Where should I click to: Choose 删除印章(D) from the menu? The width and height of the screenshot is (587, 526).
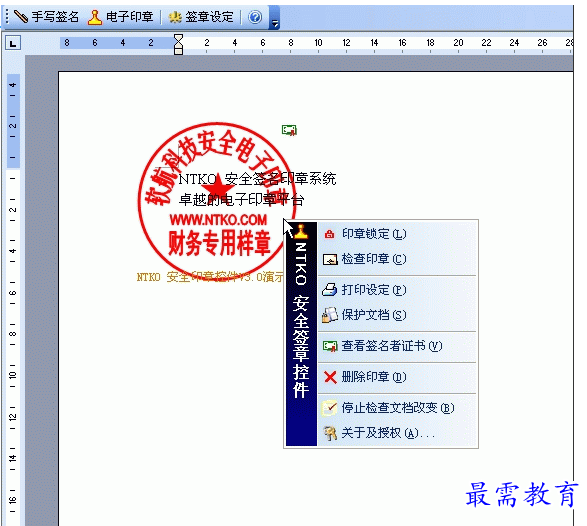[x=398, y=377]
